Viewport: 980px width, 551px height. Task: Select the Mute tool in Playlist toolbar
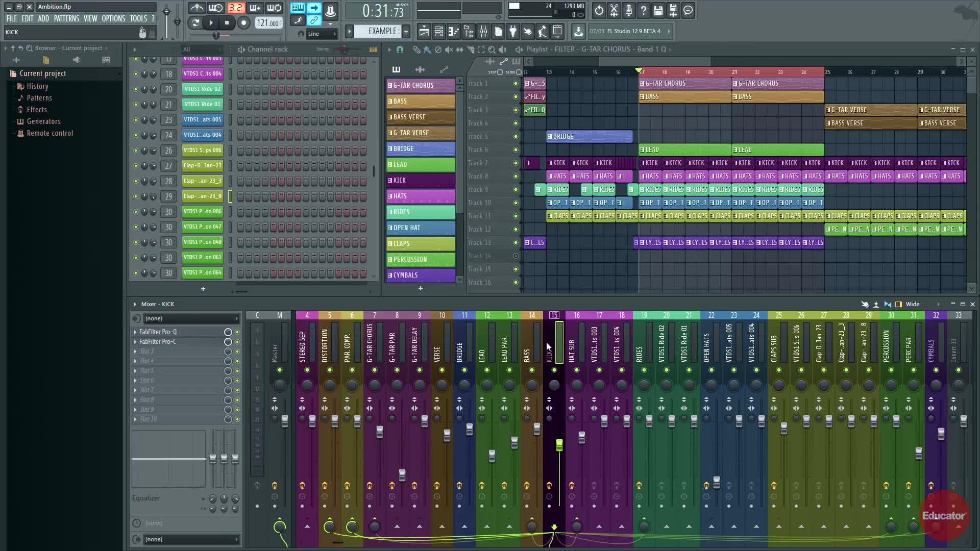[x=449, y=49]
